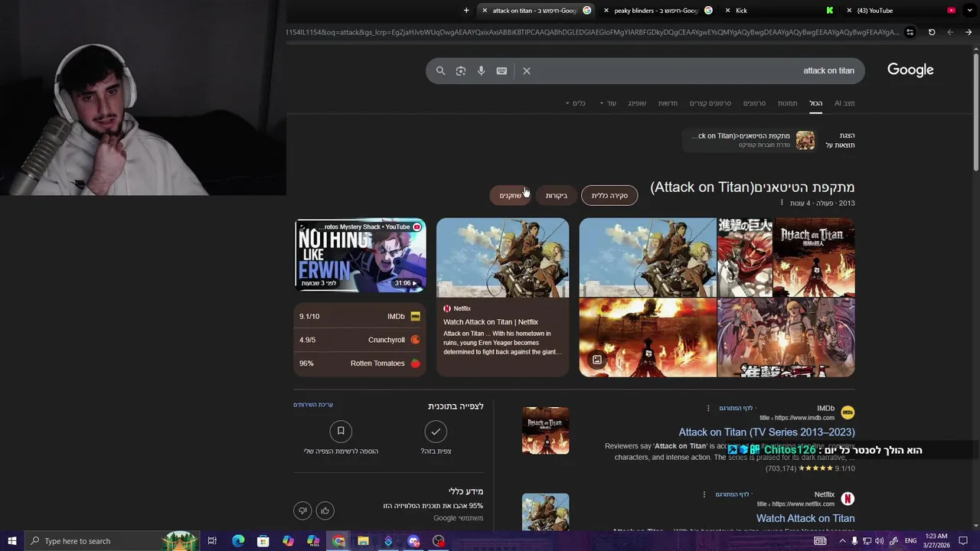Switch to the סרטונים videos tab
980x551 pixels.
(x=754, y=103)
